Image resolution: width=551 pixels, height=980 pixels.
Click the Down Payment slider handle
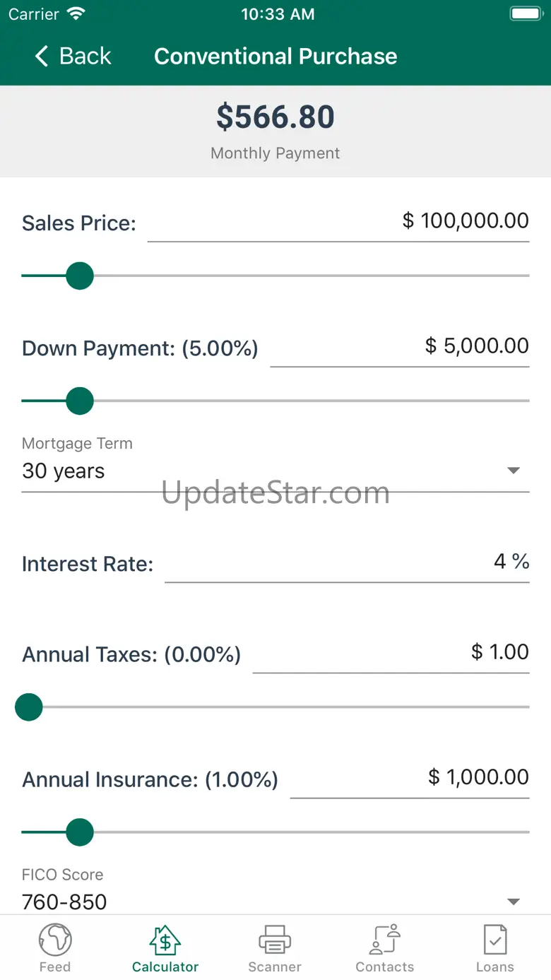pos(80,401)
